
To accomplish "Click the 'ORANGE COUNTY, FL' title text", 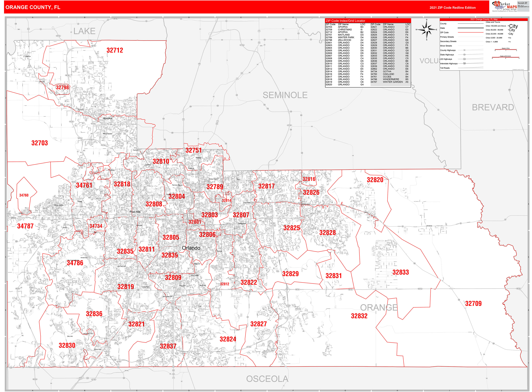I will pyautogui.click(x=33, y=7).
